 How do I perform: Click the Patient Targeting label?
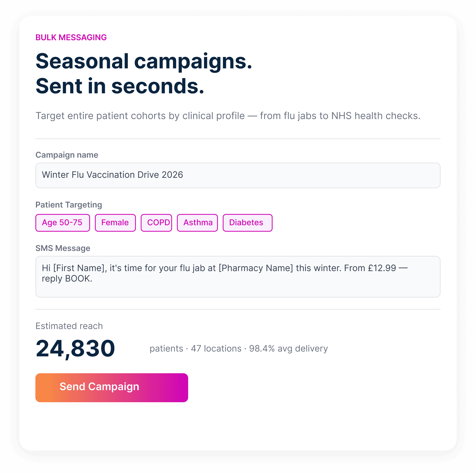[69, 205]
